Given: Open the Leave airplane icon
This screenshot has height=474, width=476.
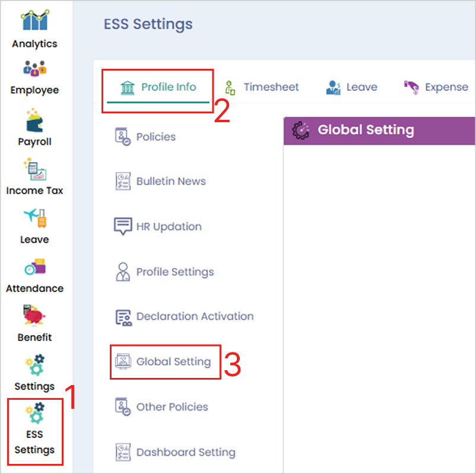Looking at the screenshot, I should (x=34, y=218).
